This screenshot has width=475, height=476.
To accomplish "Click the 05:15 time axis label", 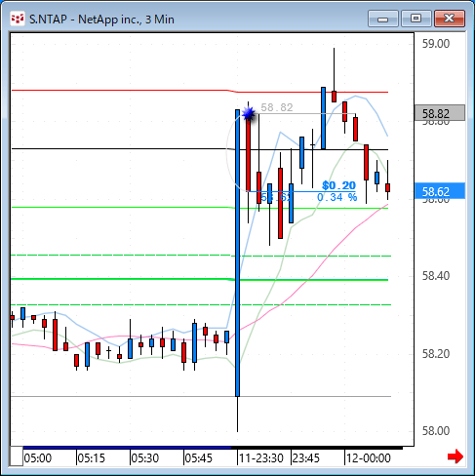I will click(x=92, y=458).
